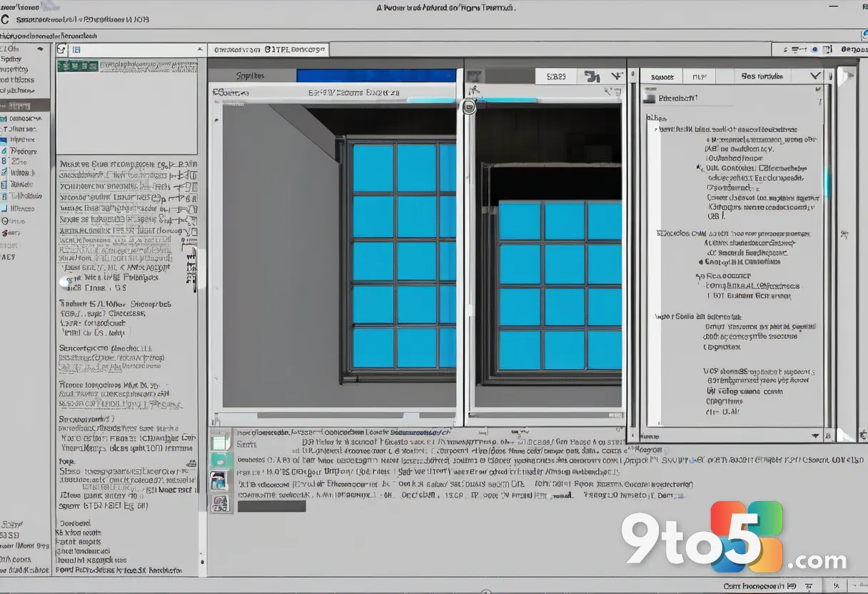Select the dark highlighted row in the left sidebar

tap(25, 104)
